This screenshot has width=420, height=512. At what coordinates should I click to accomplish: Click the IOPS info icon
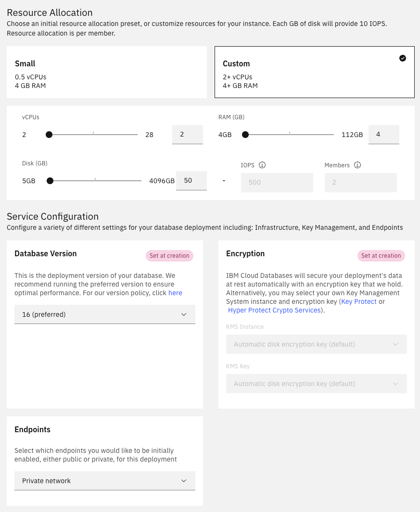click(262, 165)
